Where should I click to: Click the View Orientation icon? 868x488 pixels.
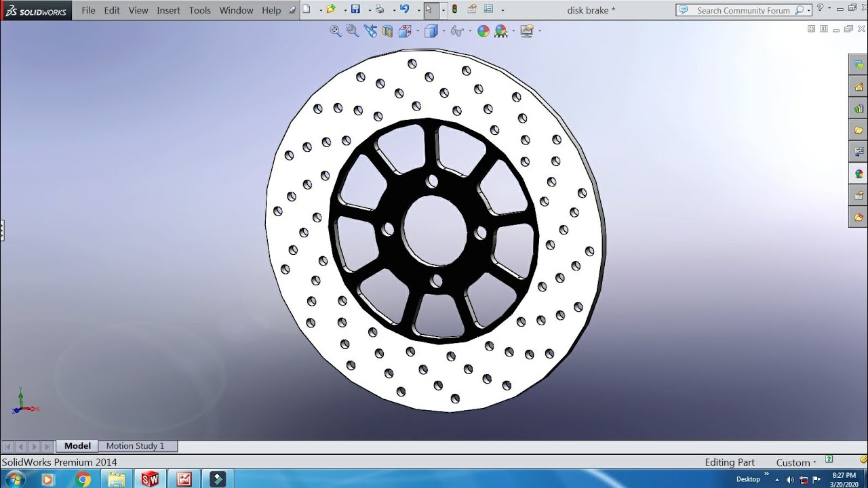point(405,30)
